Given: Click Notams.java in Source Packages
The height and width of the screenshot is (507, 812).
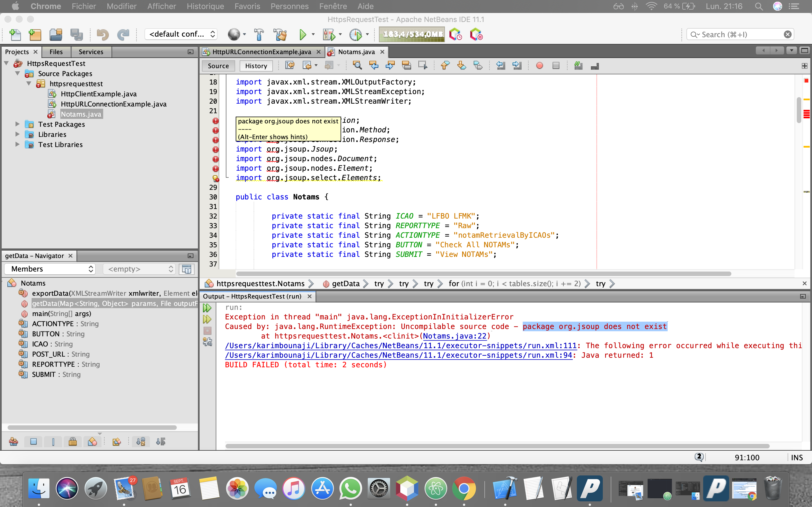Looking at the screenshot, I should [x=81, y=114].
